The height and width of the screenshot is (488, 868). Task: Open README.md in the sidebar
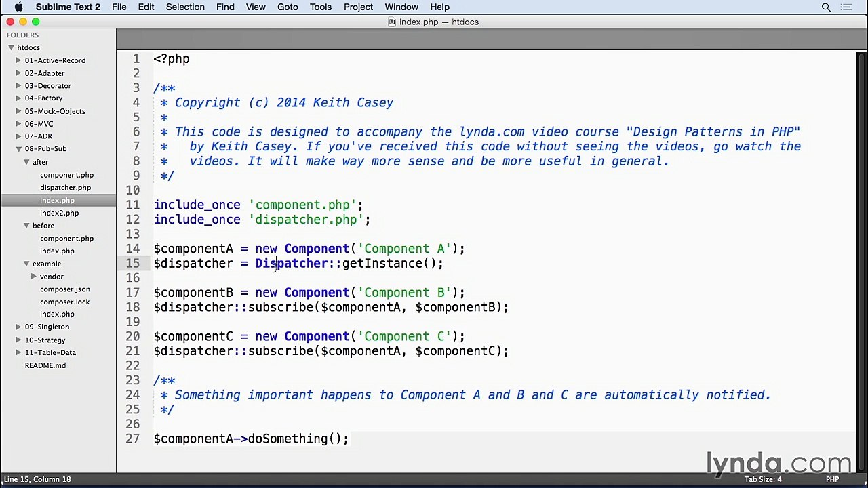pyautogui.click(x=45, y=365)
